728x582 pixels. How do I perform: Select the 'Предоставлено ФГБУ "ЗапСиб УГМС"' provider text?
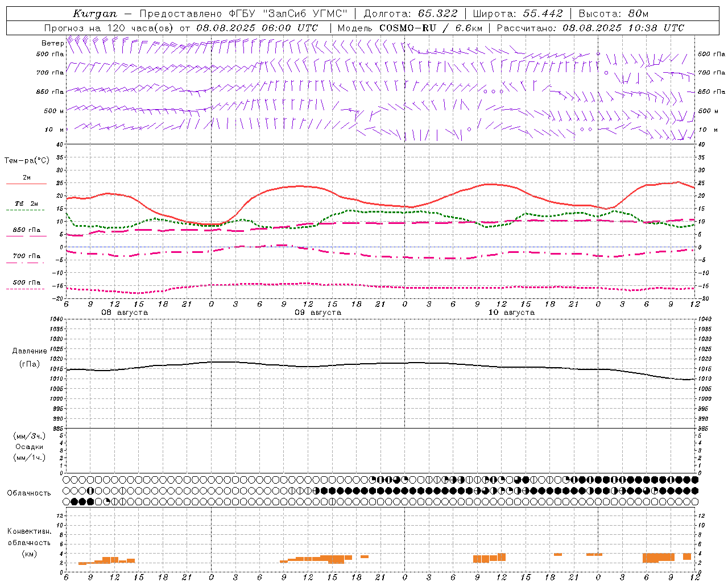(243, 14)
